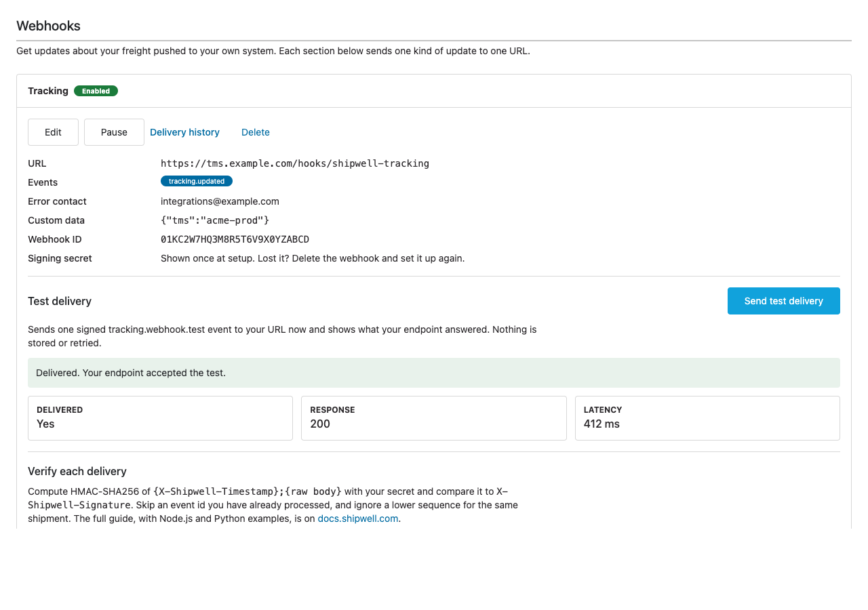Viewport: 868px width, 610px height.
Task: Click the Webhooks page heading
Action: pyautogui.click(x=48, y=26)
